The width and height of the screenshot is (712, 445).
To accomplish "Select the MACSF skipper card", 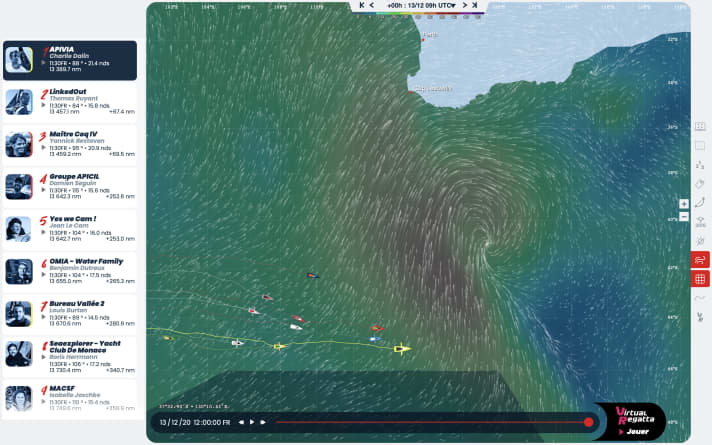I will tap(70, 399).
